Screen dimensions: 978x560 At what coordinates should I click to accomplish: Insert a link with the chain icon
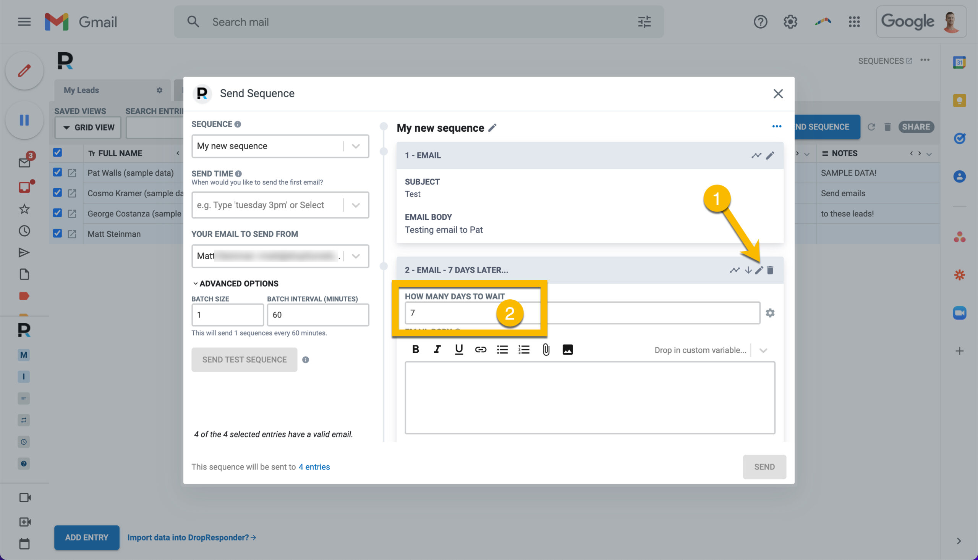tap(480, 349)
